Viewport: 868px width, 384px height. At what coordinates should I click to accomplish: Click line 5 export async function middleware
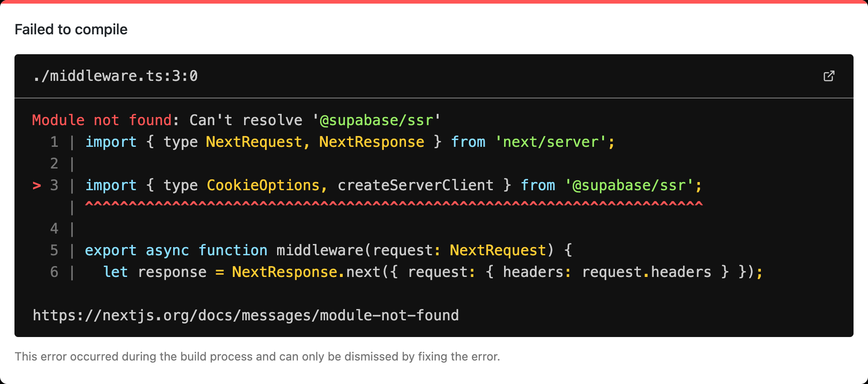pyautogui.click(x=329, y=250)
